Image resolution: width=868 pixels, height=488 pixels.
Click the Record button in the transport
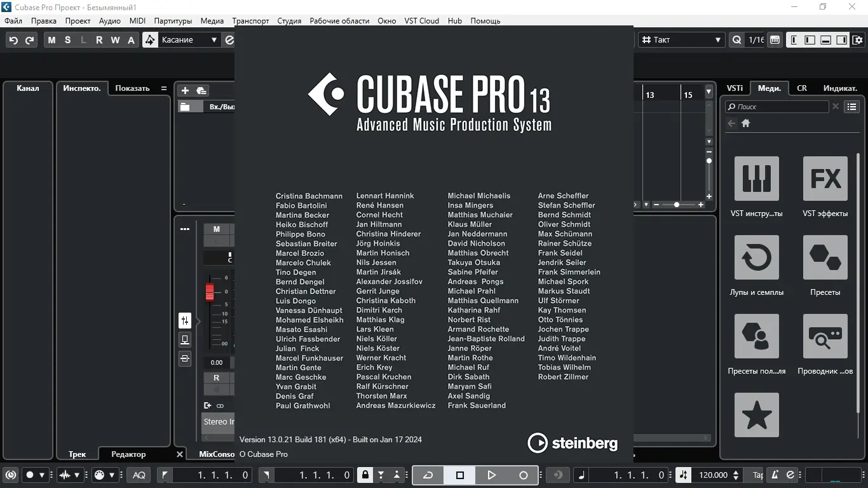[524, 475]
